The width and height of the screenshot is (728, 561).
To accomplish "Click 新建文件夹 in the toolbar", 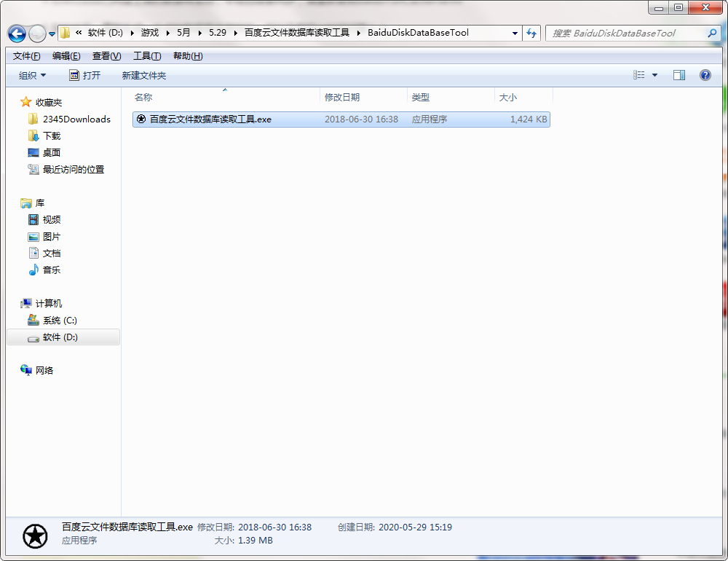I will (x=144, y=75).
